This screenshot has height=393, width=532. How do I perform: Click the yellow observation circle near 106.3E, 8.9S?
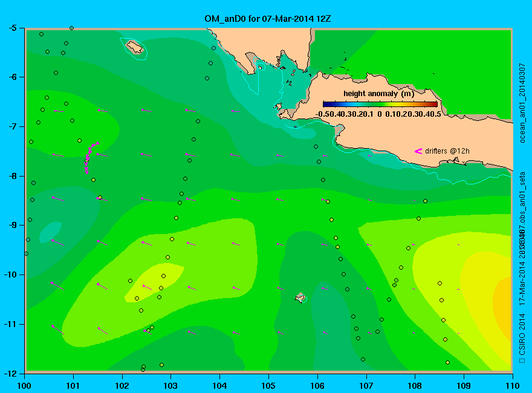[x=331, y=220]
